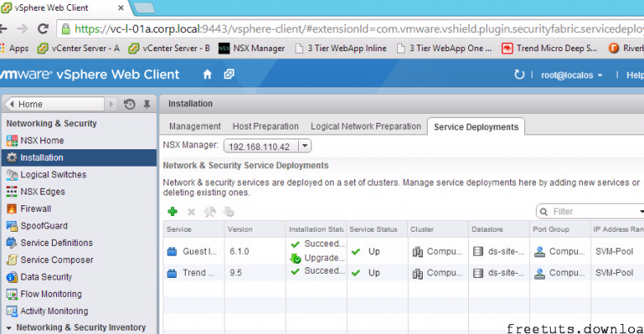Collapse Networking & Security Inventory section
The width and height of the screenshot is (644, 334).
coord(9,328)
